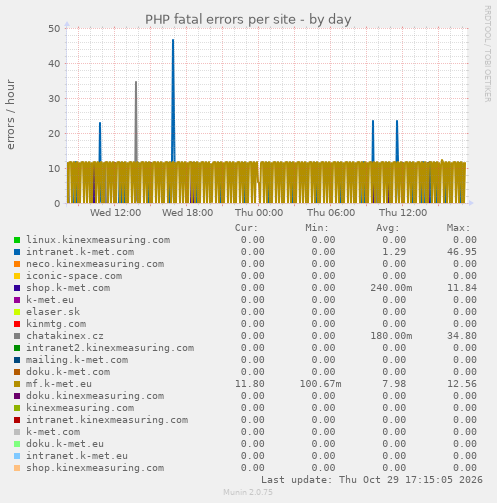Click the 34.80 max value

click(x=462, y=336)
